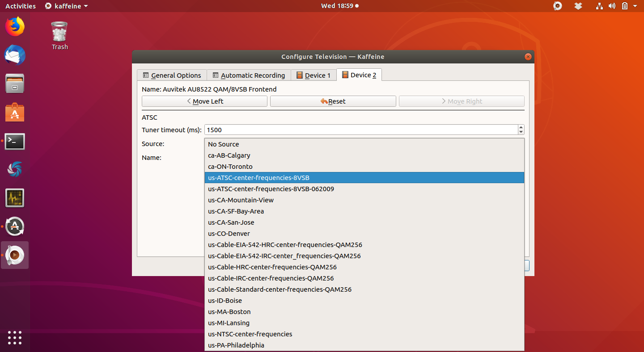Open Firefox from the dock
This screenshot has height=352, width=644.
(x=15, y=26)
